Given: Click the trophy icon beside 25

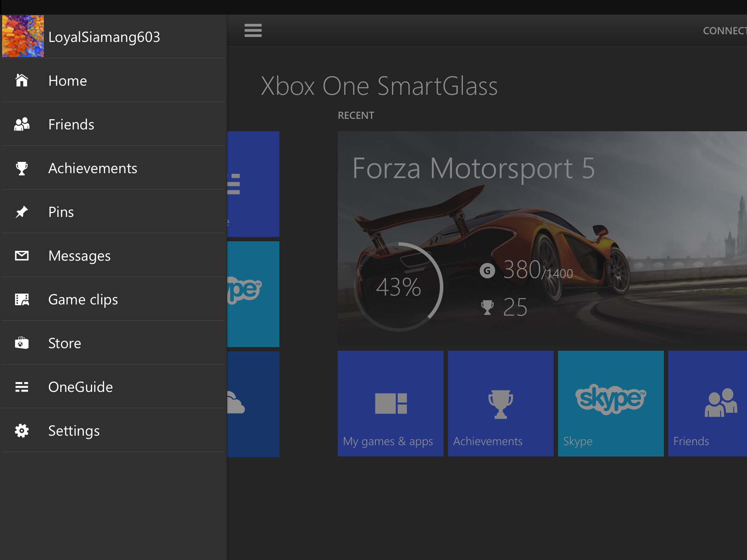Looking at the screenshot, I should tap(487, 307).
